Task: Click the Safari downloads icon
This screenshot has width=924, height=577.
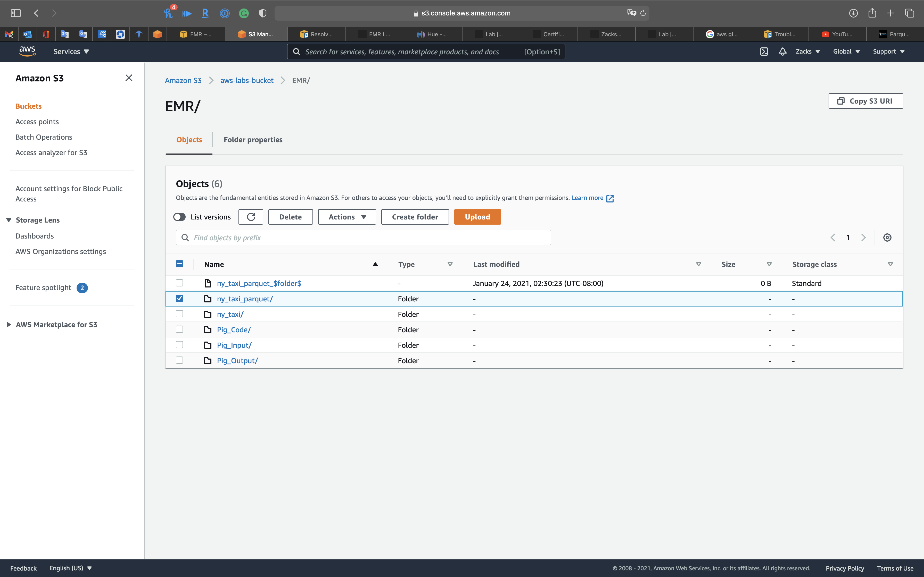Action: pos(853,13)
